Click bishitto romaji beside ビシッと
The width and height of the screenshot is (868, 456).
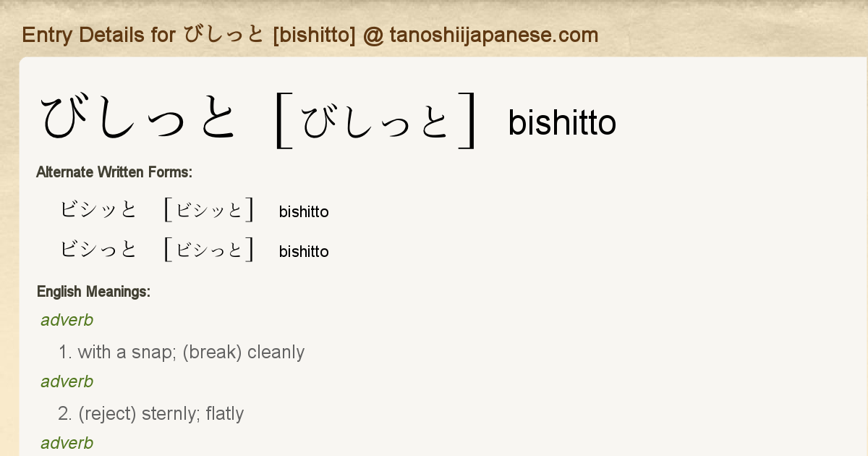(x=304, y=212)
